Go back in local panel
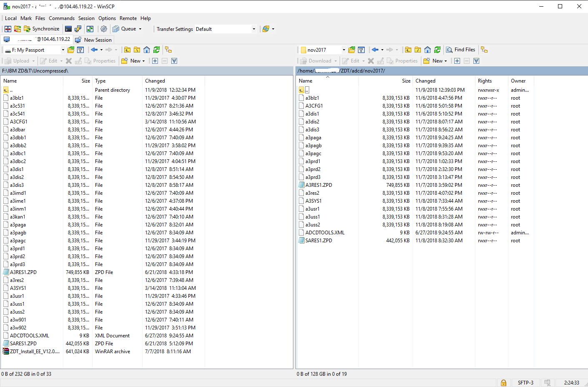This screenshot has height=387, width=588. tap(94, 50)
